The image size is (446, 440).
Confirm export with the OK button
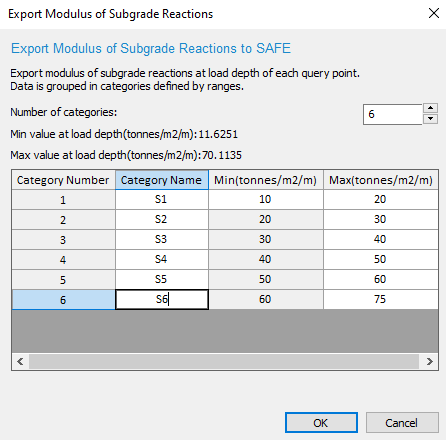click(x=321, y=423)
